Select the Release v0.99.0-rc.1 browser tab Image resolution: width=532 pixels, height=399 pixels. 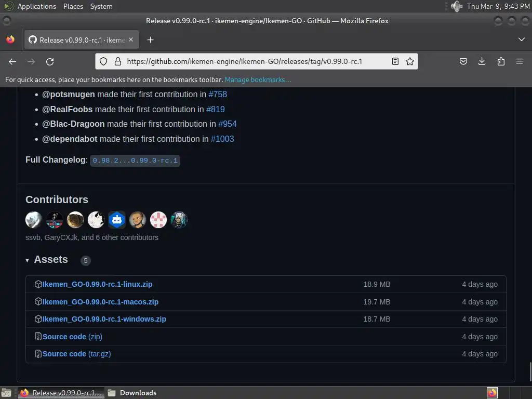coord(82,39)
